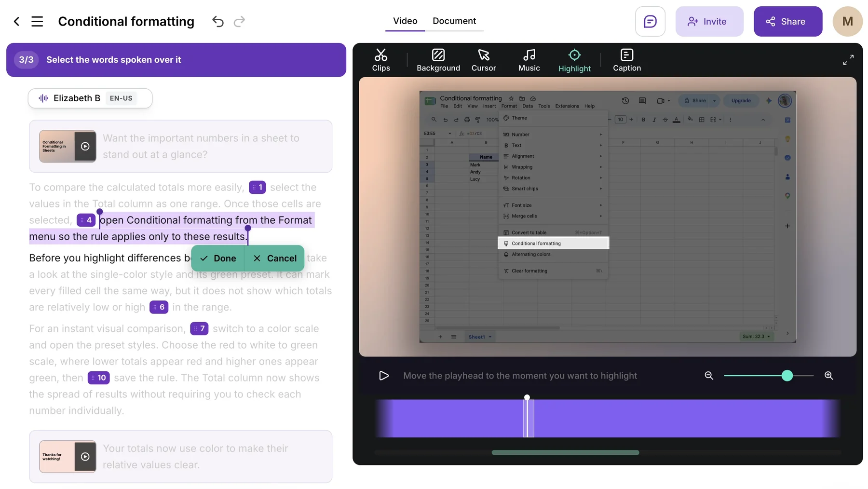Click the horizontal timeline scrollbar

click(565, 452)
